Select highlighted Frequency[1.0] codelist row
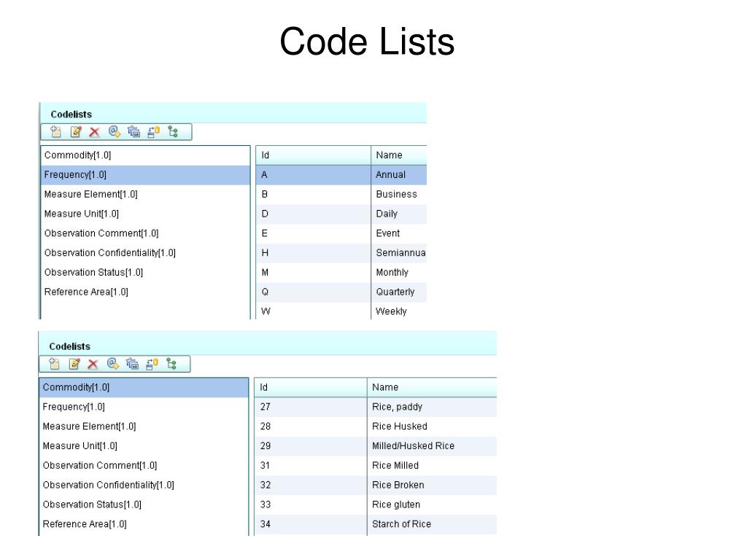This screenshot has height=560, width=747. tap(145, 175)
